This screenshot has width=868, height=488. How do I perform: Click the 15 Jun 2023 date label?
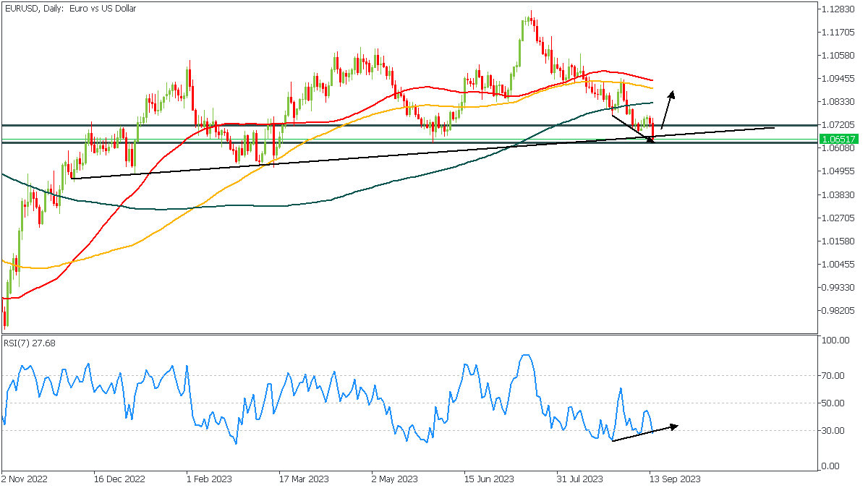click(489, 479)
